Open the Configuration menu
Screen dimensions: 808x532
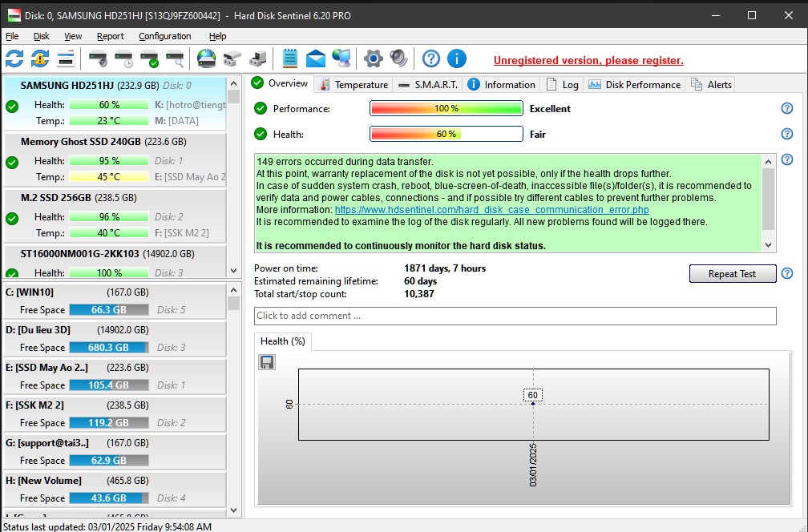164,36
